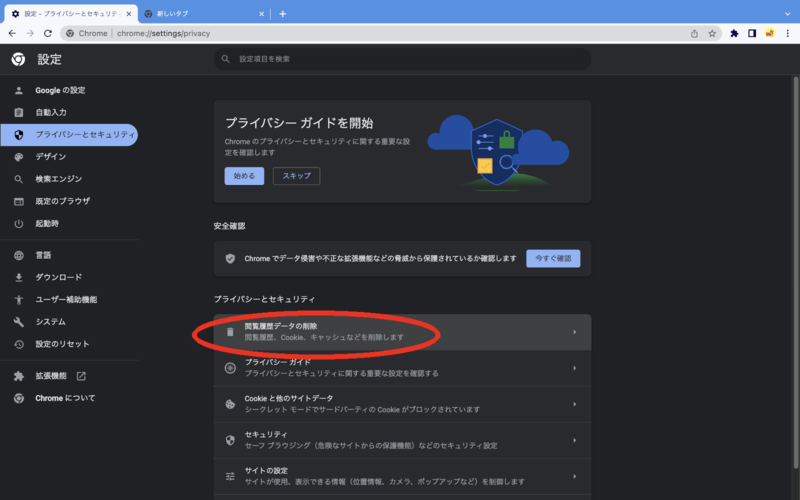Open サイトの設定 row
Screen dimensions: 800x500
click(402, 477)
